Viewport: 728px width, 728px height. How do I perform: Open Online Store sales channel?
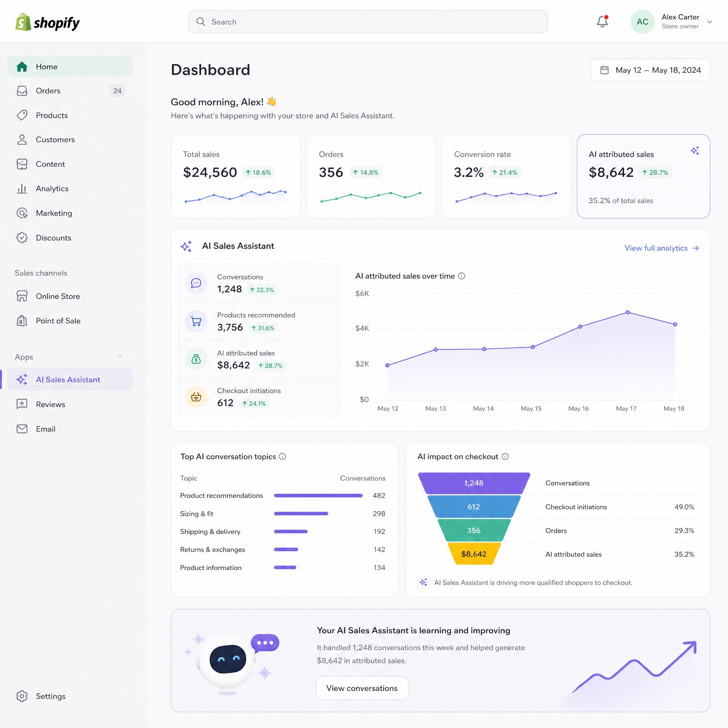70,296
